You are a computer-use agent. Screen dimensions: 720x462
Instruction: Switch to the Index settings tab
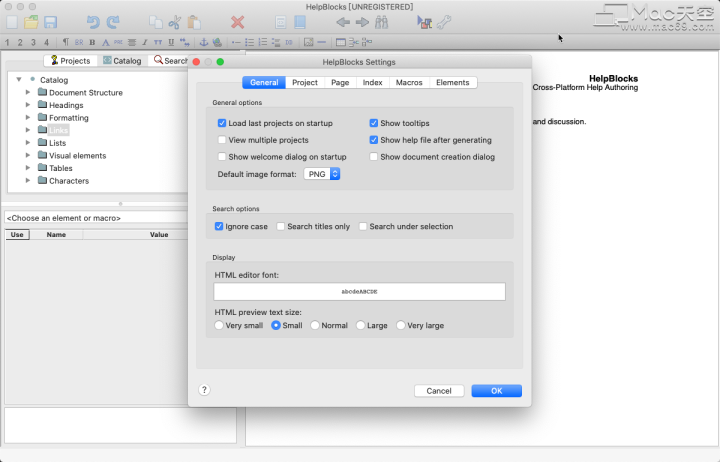click(x=372, y=83)
